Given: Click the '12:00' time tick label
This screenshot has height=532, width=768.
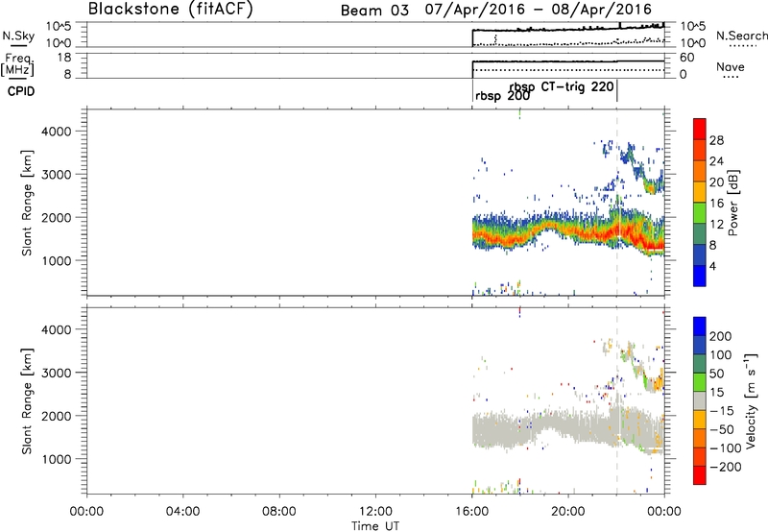Looking at the screenshot, I should (x=375, y=512).
